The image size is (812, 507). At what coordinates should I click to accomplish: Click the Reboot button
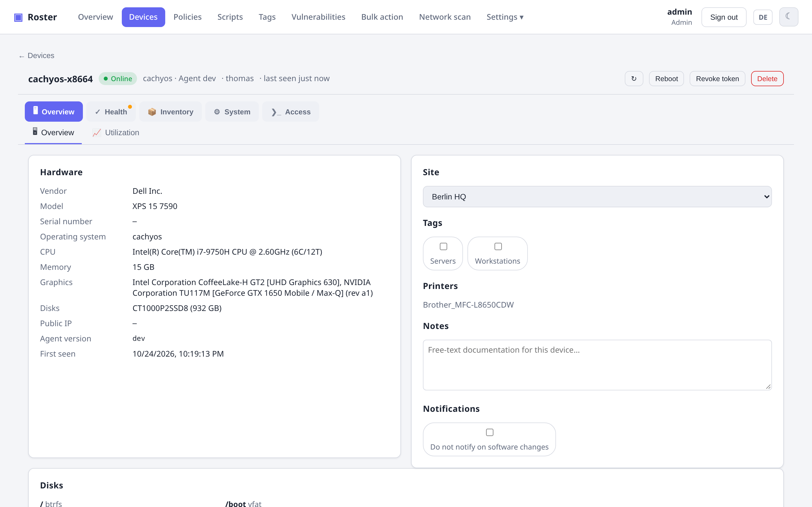[x=666, y=79]
